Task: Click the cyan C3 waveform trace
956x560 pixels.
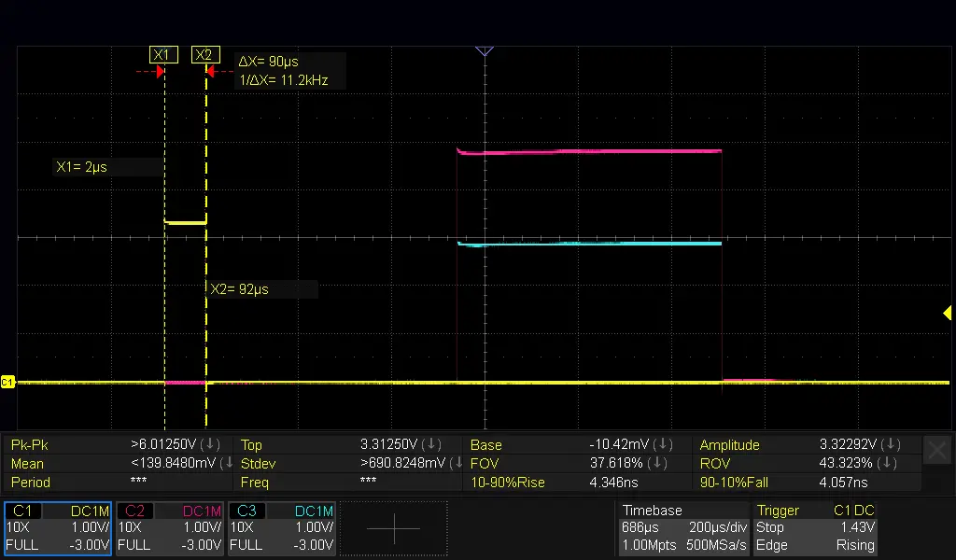Action: 589,244
